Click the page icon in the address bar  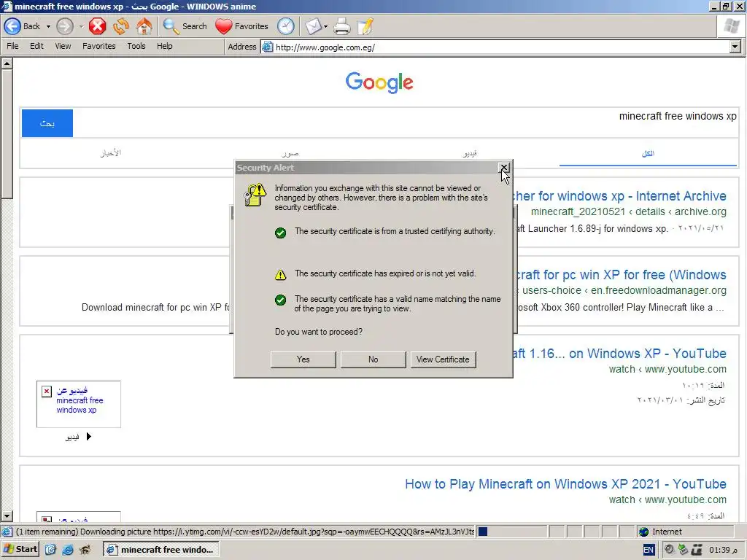tap(268, 47)
